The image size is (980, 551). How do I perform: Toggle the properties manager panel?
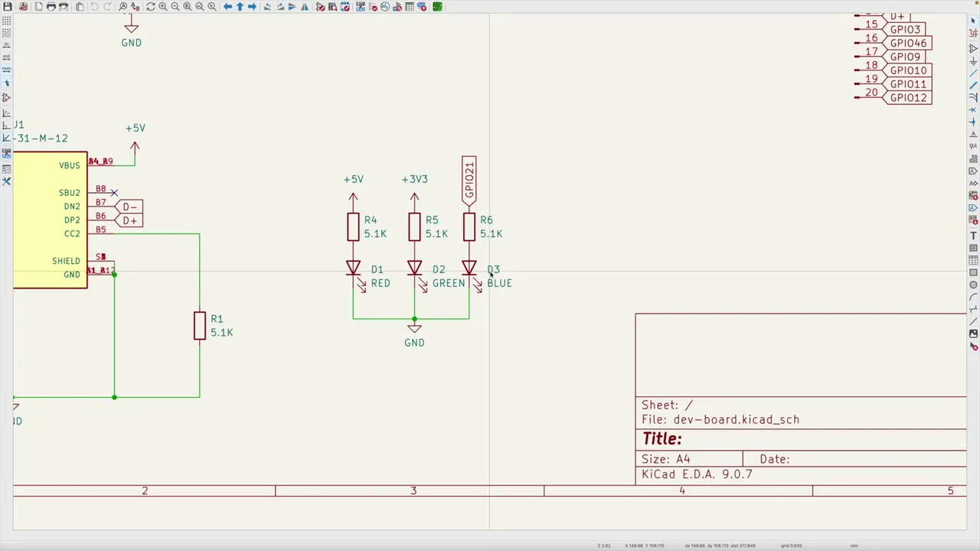[7, 182]
